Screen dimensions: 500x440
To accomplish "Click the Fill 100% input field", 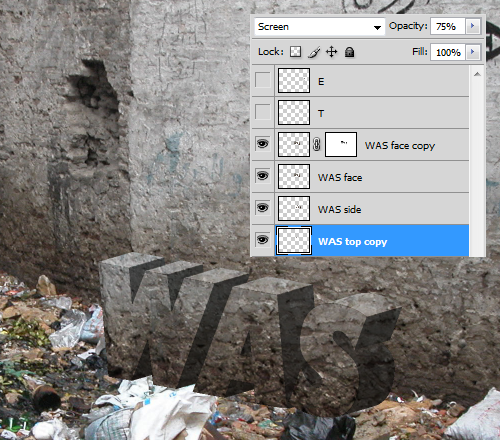I will 447,52.
